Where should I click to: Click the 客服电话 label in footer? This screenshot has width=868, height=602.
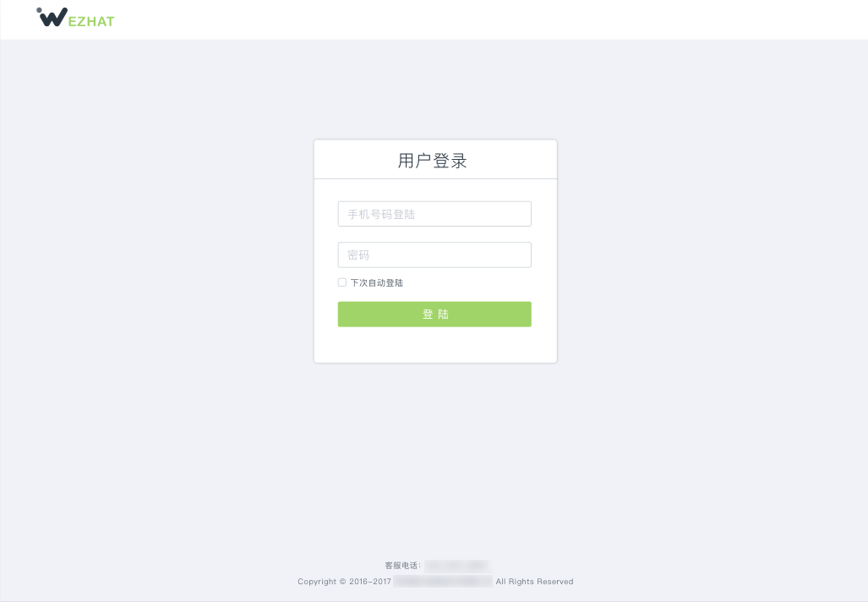[403, 566]
